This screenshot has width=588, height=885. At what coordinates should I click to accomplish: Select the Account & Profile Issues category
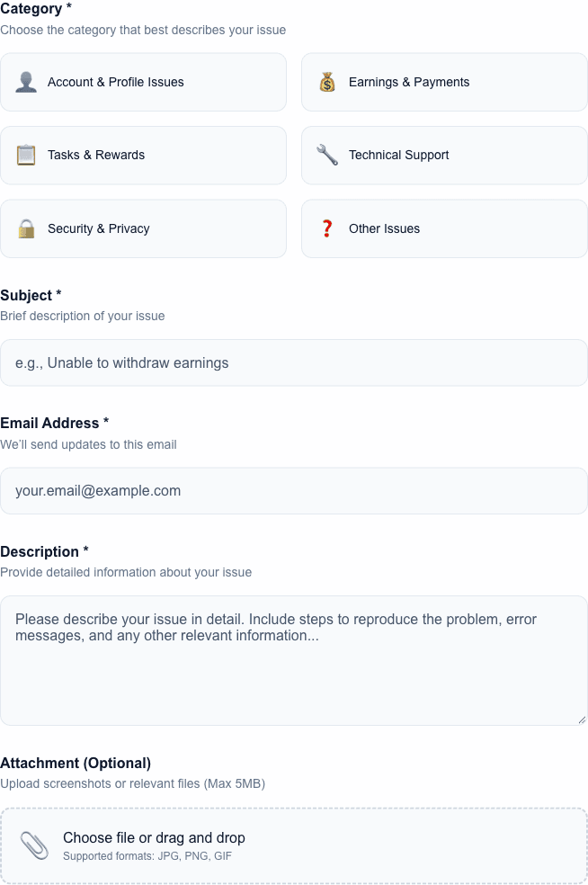coord(143,83)
